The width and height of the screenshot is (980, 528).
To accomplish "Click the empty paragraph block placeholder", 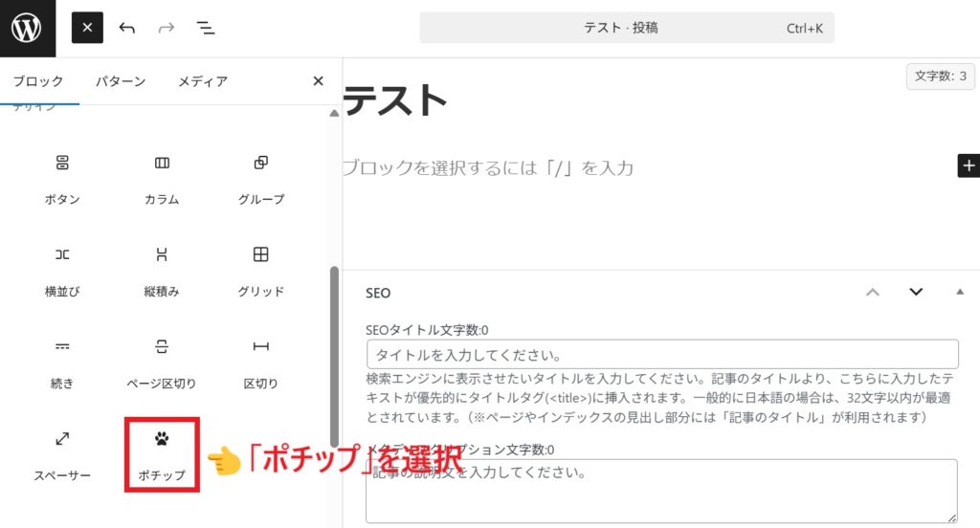I will (487, 168).
